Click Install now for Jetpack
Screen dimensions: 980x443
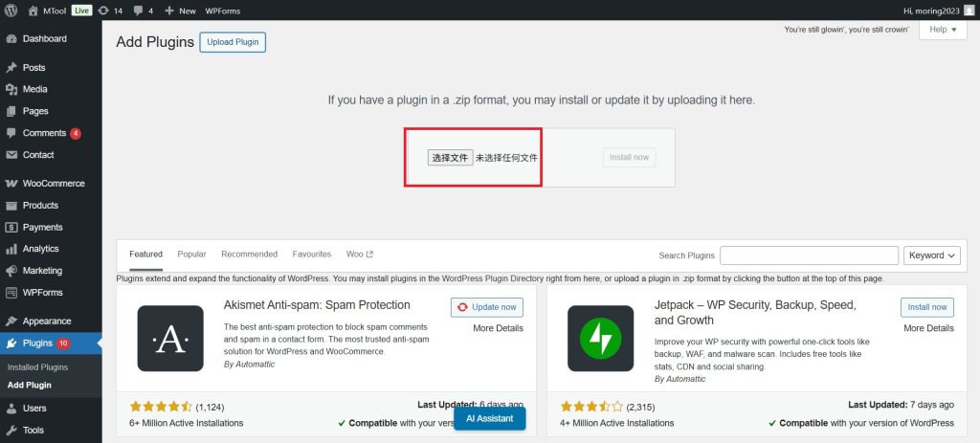pyautogui.click(x=927, y=307)
